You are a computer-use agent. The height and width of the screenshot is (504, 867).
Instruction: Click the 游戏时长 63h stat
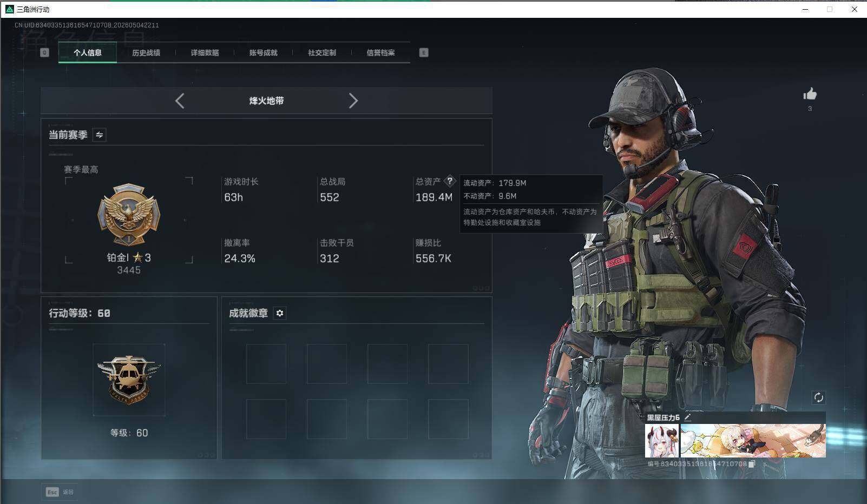click(241, 190)
